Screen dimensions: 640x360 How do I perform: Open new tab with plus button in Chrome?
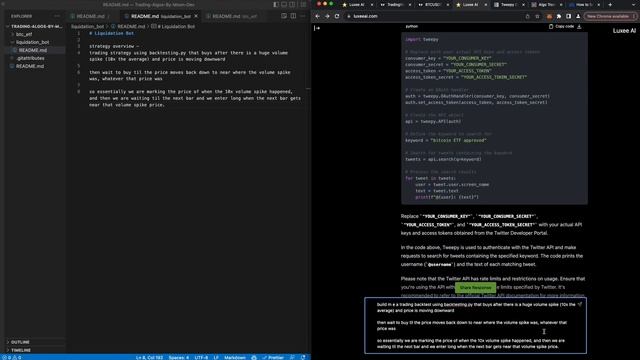pyautogui.click(x=610, y=4)
